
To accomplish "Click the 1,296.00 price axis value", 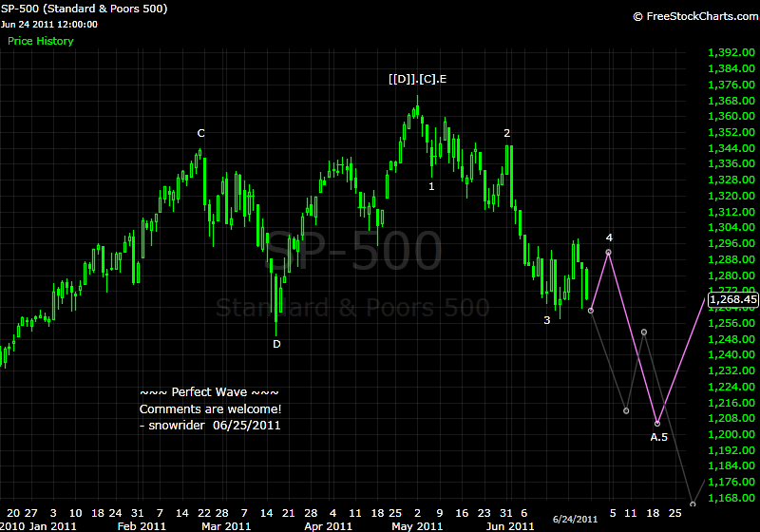I will pos(731,244).
